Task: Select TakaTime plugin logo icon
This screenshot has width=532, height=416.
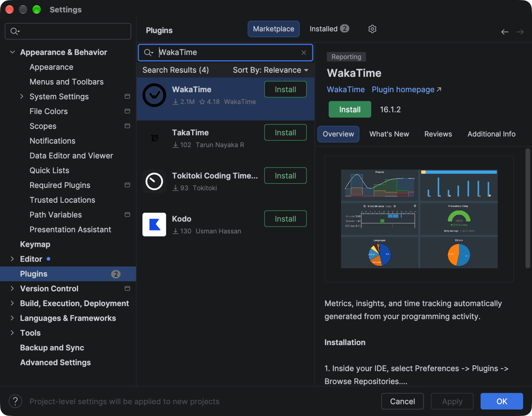Action: (x=154, y=138)
